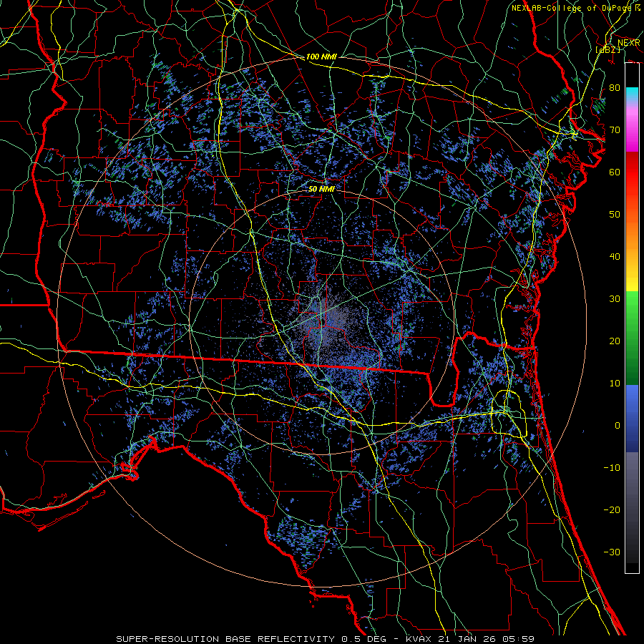Viewport: 644px width, 644px height.
Task: Click the 10 value on the dBZ scale
Action: click(x=615, y=384)
